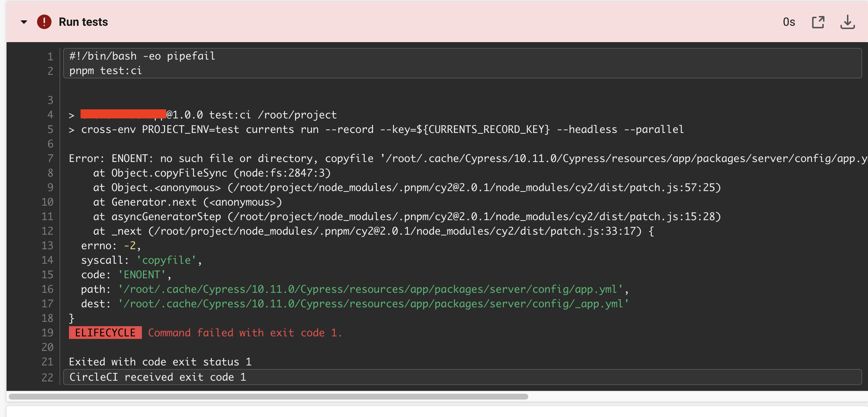Click the horizontal log scrollbar

pos(269,396)
